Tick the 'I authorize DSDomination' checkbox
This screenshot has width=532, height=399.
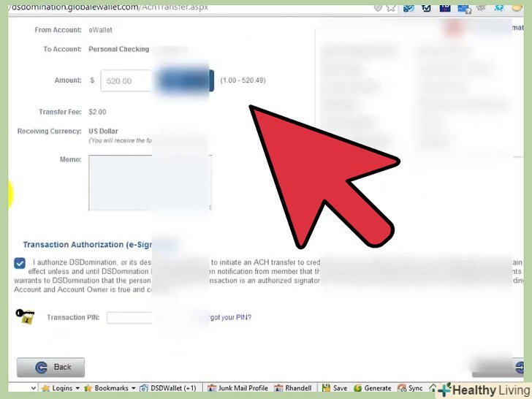[20, 263]
